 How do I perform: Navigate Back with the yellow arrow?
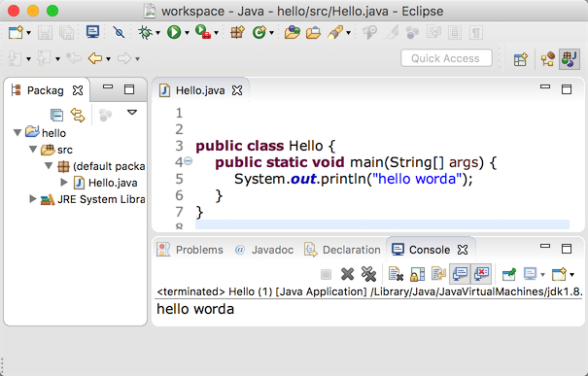[x=95, y=58]
